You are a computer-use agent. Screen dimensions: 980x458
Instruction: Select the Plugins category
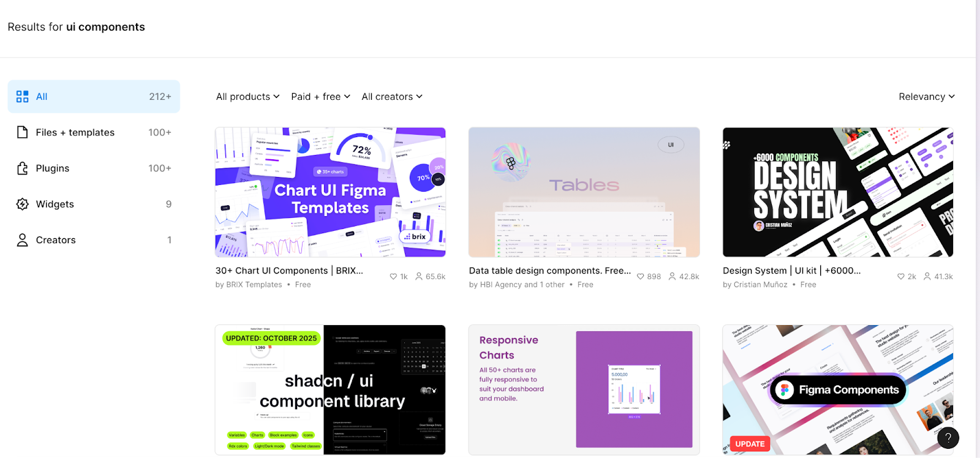[94, 168]
